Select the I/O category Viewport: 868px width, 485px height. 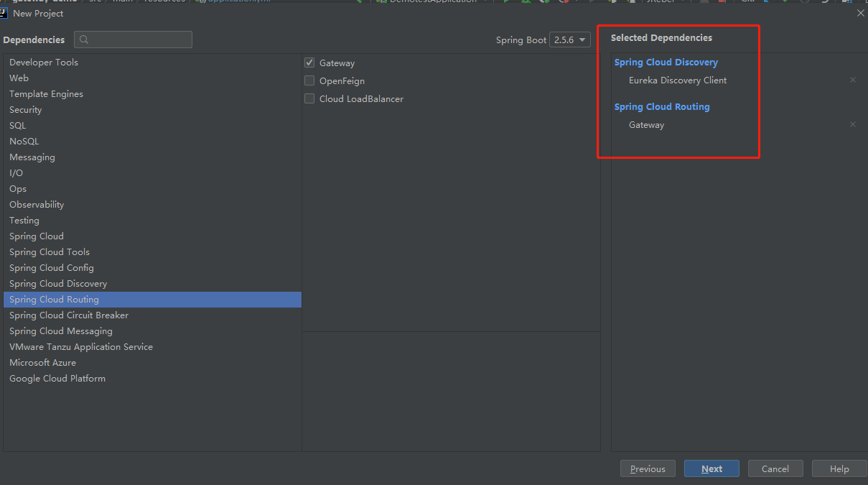152,173
